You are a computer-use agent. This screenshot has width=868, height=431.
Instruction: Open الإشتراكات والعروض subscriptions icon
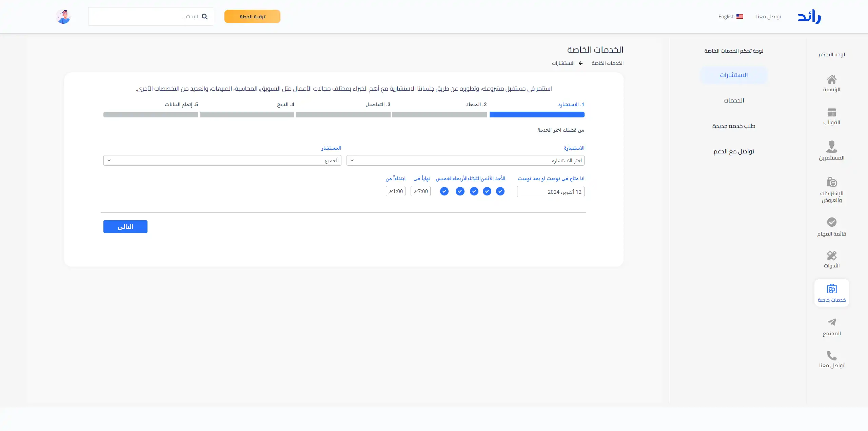pyautogui.click(x=831, y=182)
